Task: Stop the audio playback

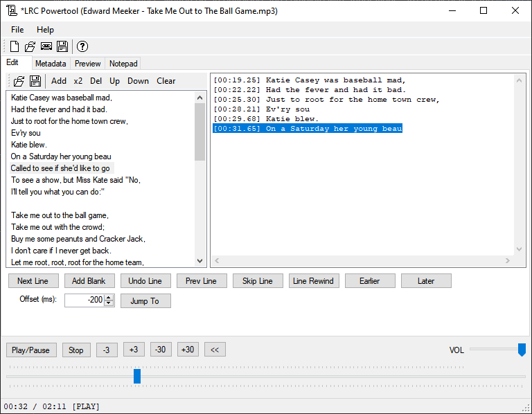Action: pyautogui.click(x=76, y=350)
